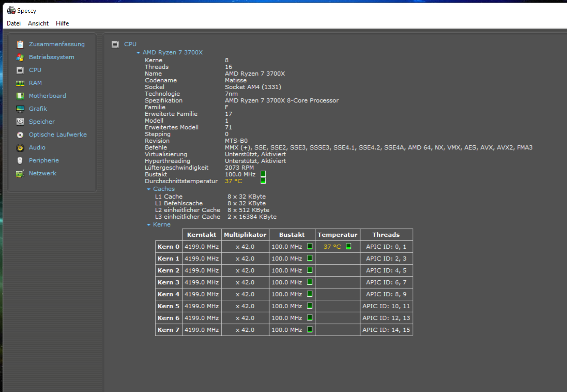The height and width of the screenshot is (392, 567).
Task: Click the Kern 4 Bustakt green indicator
Action: 310,294
